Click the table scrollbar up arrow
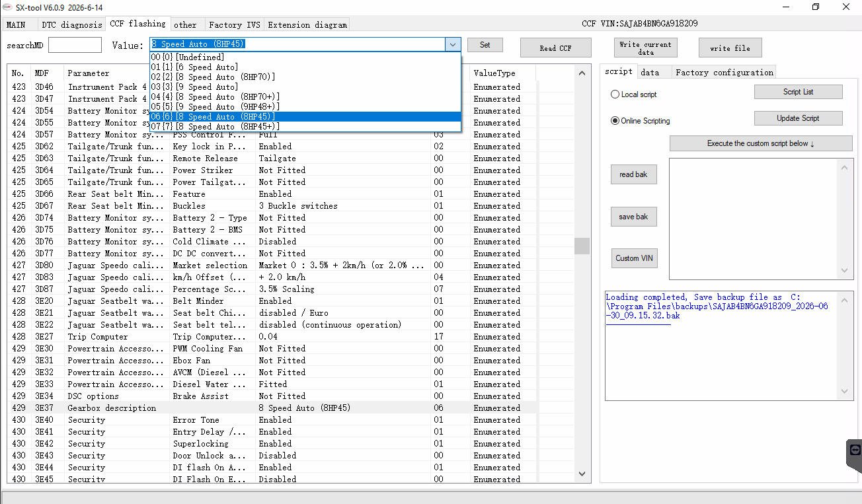 [582, 73]
